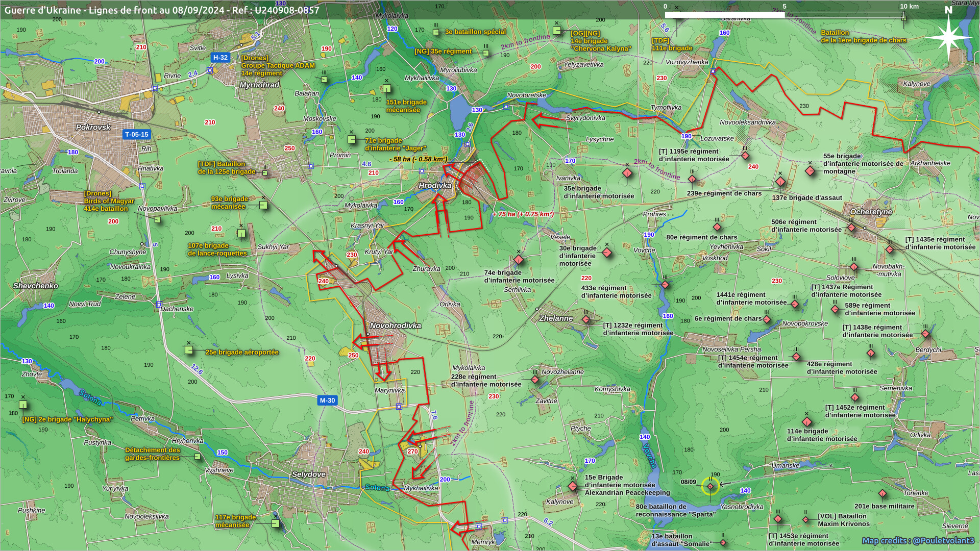980x551 pixels.
Task: Click the Pokrovsk city label
Action: click(93, 127)
